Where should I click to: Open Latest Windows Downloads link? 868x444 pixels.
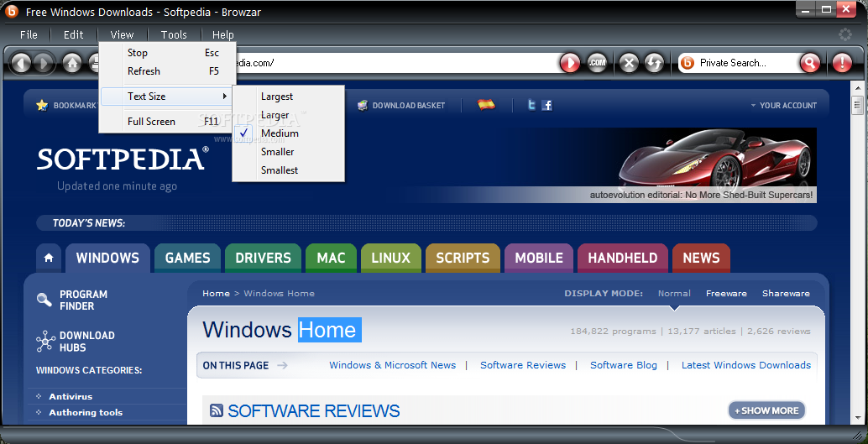click(746, 365)
